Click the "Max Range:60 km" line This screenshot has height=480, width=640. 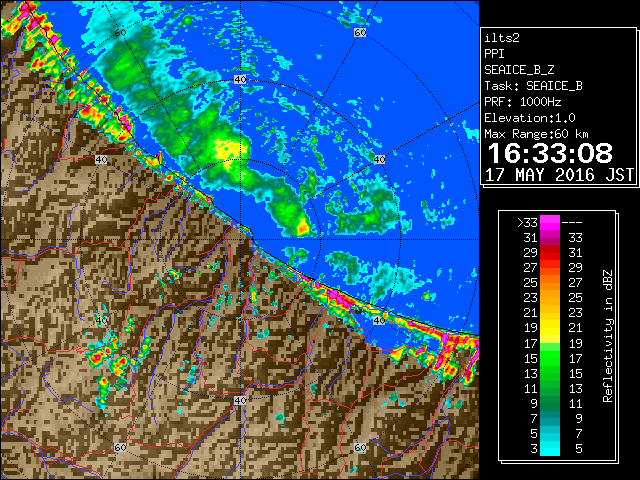point(536,134)
